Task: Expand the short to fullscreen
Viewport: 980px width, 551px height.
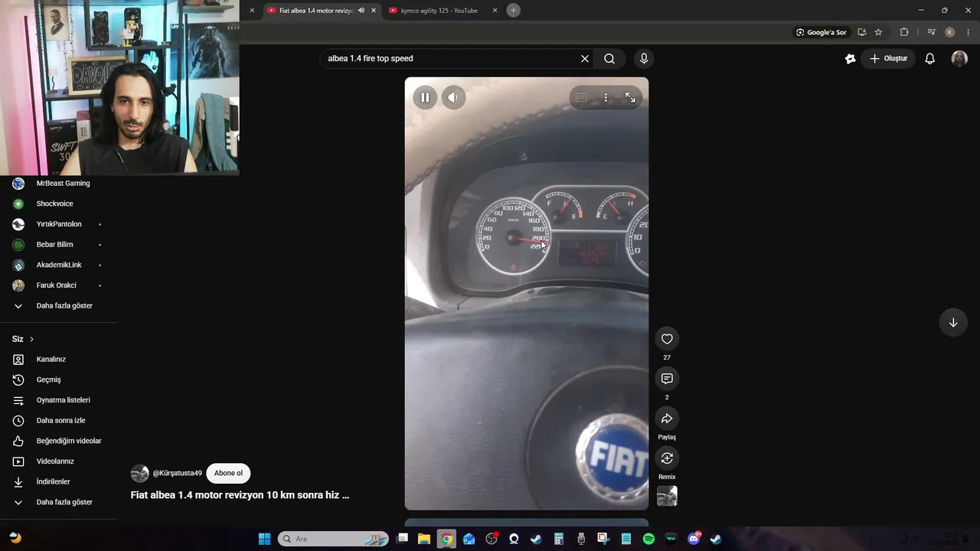Action: pos(630,98)
